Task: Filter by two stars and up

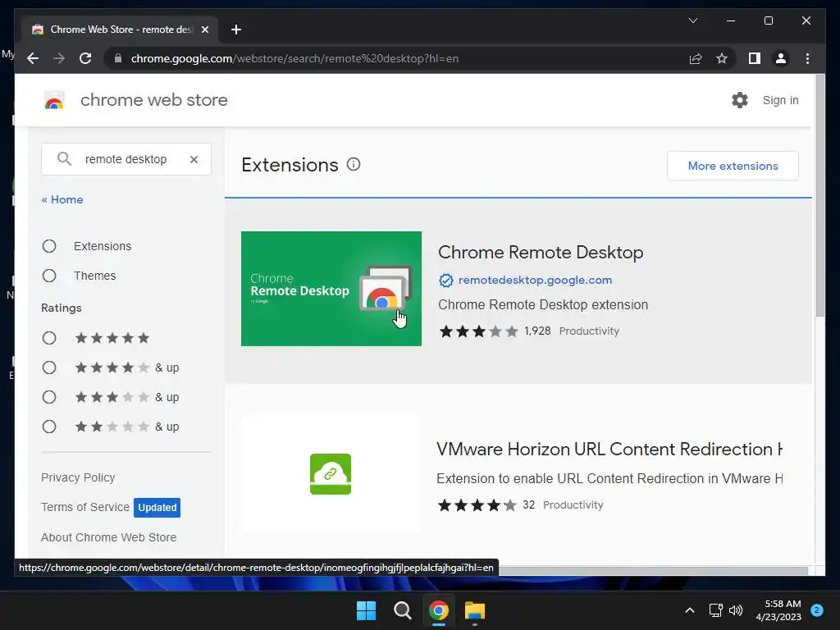Action: pyautogui.click(x=49, y=427)
